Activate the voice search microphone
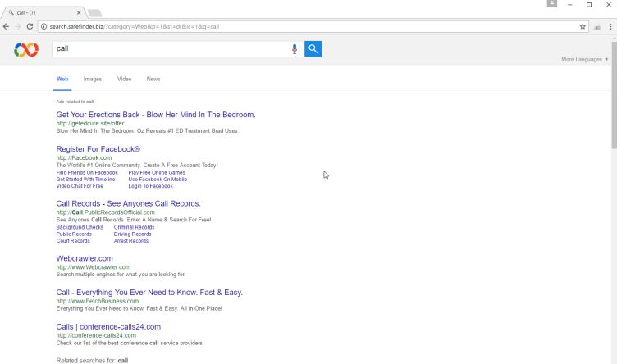This screenshot has width=617, height=364. tap(295, 49)
